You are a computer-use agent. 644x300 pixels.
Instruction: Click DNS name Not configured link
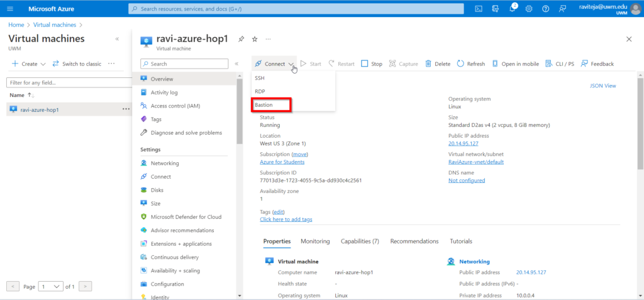tap(467, 181)
